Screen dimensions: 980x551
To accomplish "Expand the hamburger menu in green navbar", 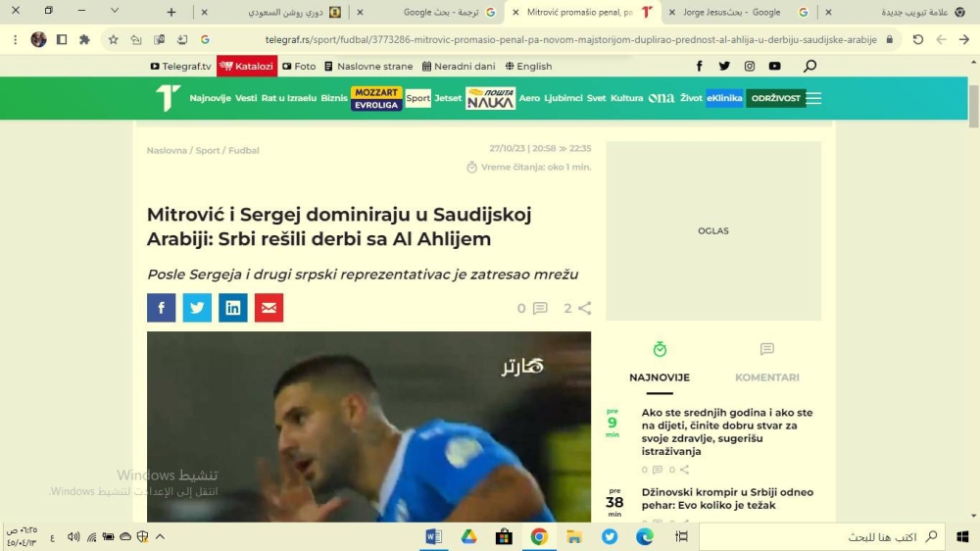I will [x=813, y=98].
